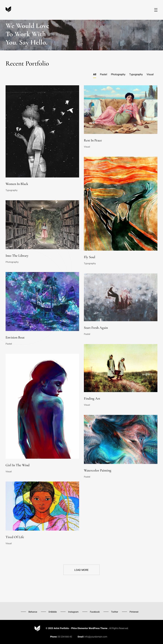Image resolution: width=163 pixels, height=644 pixels.
Task: Select the Watercolor Painting title link
Action: click(98, 470)
